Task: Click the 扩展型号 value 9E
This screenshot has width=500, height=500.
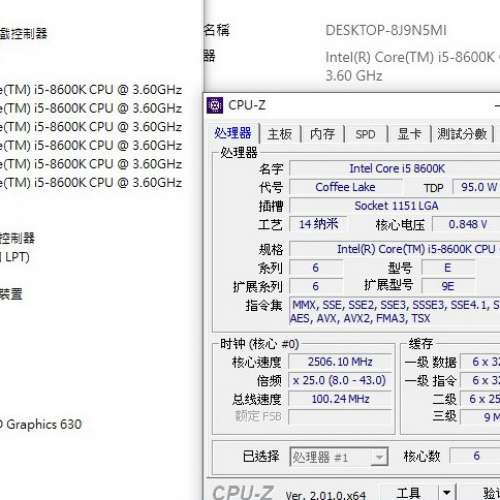Action: (448, 286)
